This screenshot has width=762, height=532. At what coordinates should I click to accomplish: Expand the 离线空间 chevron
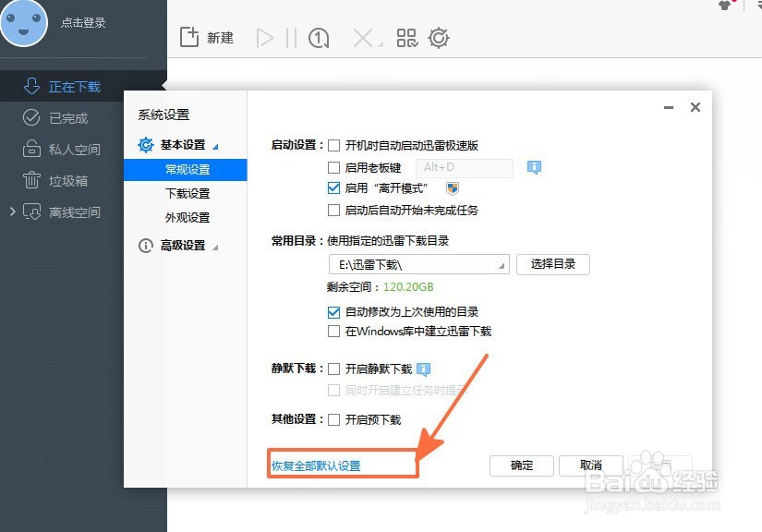tap(13, 212)
